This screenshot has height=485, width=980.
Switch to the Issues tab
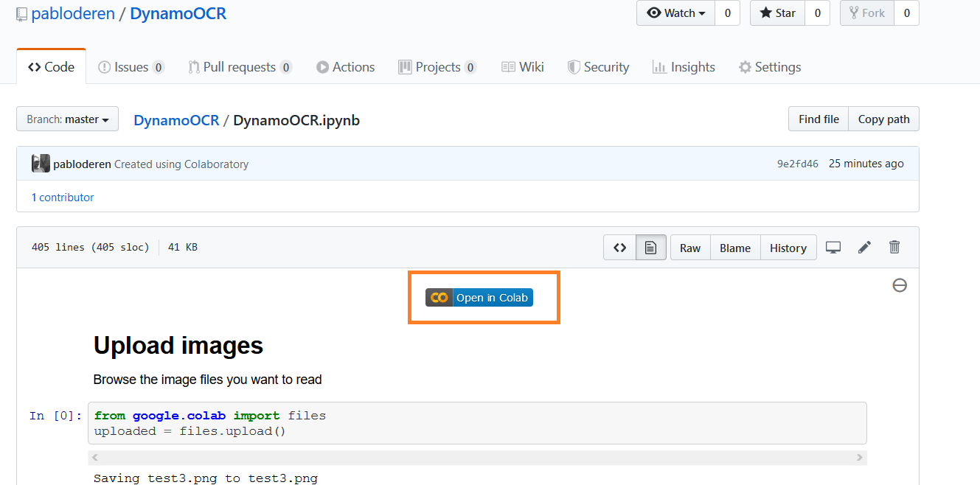pyautogui.click(x=131, y=67)
